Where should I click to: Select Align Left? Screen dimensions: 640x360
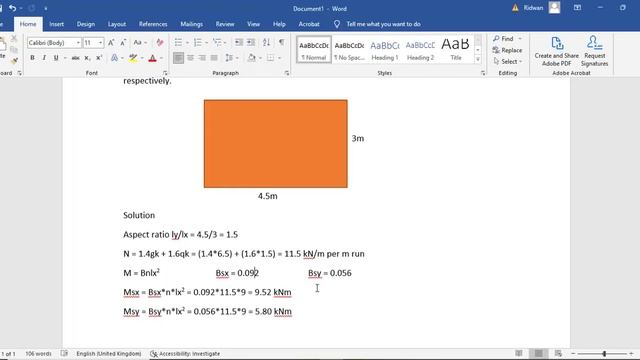click(x=178, y=58)
